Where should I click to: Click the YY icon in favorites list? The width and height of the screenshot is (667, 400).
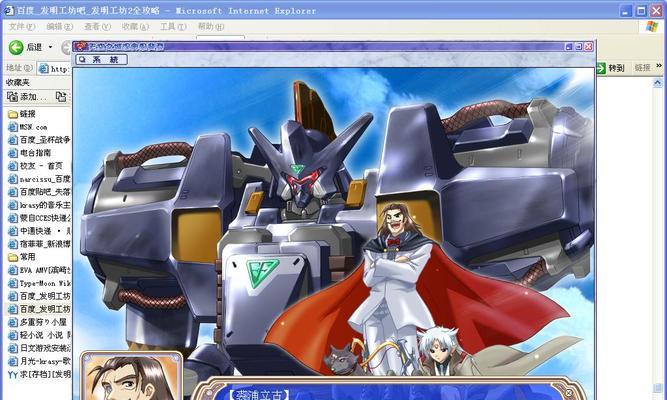pos(13,374)
